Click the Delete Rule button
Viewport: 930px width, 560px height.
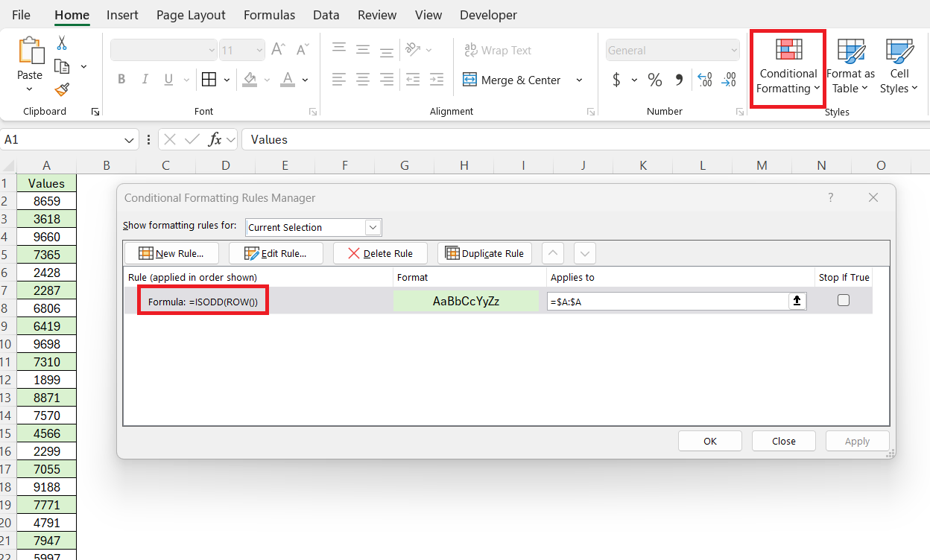[x=380, y=253]
